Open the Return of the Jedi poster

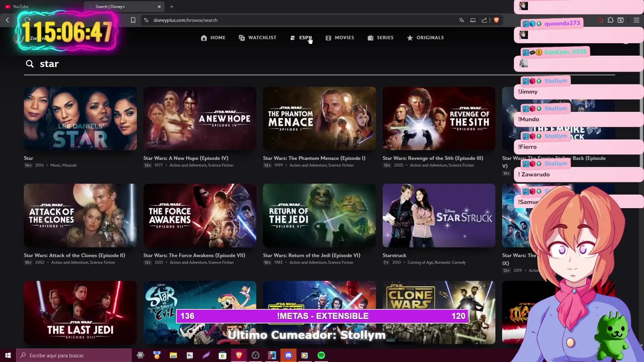[x=319, y=216]
